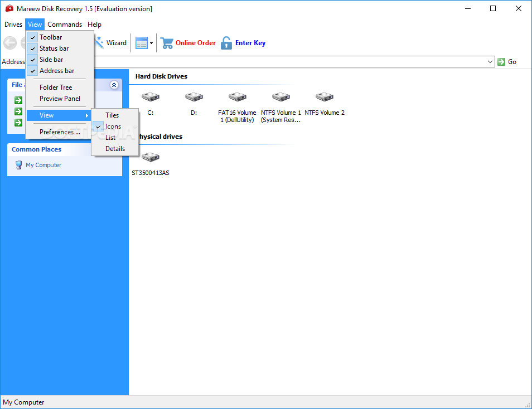Open the Commands menu
The image size is (532, 409).
click(65, 25)
